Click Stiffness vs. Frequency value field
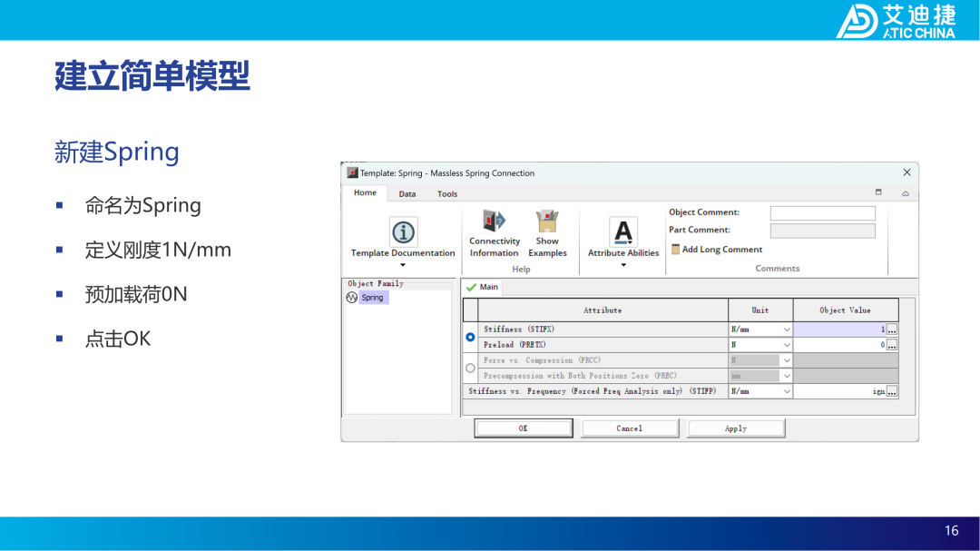The image size is (980, 551). click(x=839, y=391)
